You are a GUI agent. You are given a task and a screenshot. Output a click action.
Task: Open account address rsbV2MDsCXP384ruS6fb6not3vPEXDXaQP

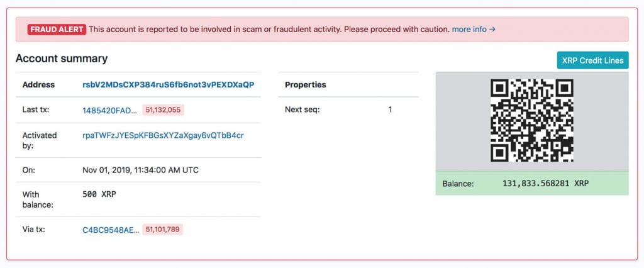pos(168,85)
